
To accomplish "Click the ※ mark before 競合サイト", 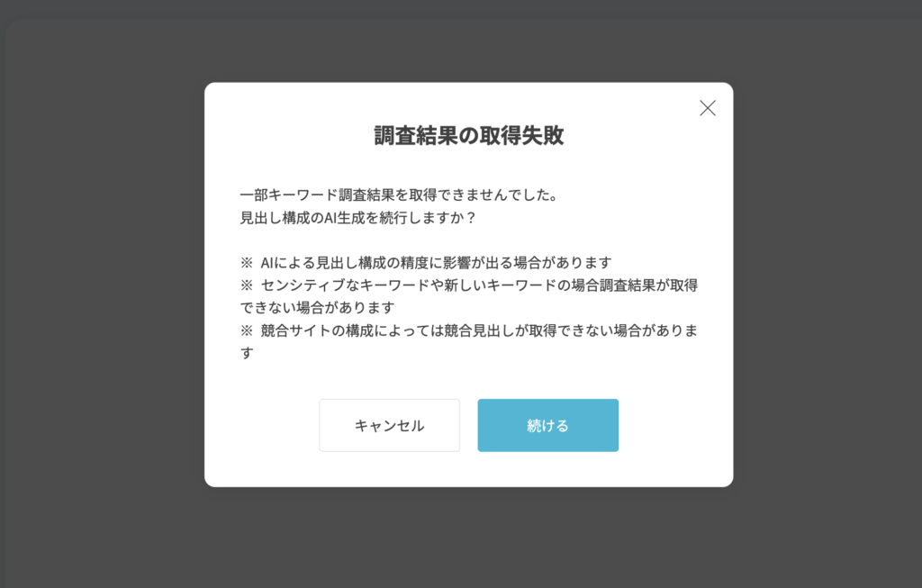I will coord(247,330).
